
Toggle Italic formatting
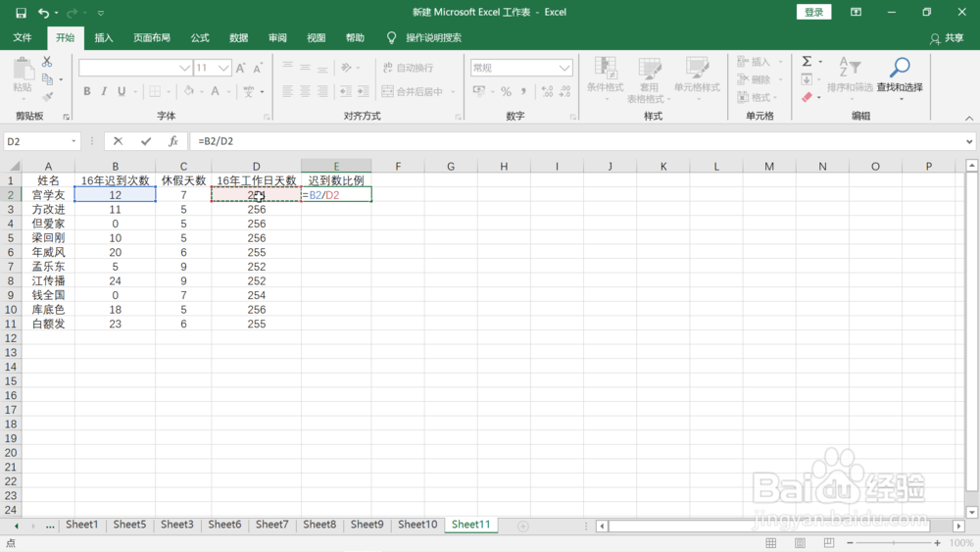coord(104,91)
